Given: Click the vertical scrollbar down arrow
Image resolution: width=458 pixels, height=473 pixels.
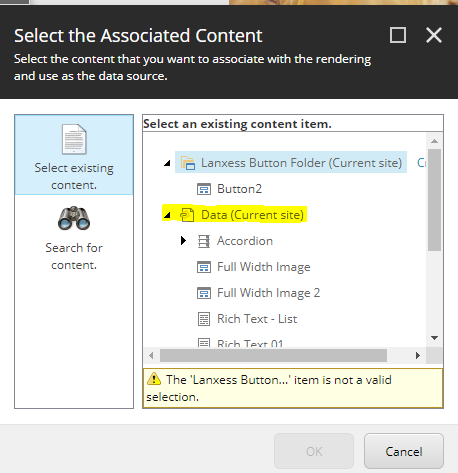Looking at the screenshot, I should click(434, 338).
